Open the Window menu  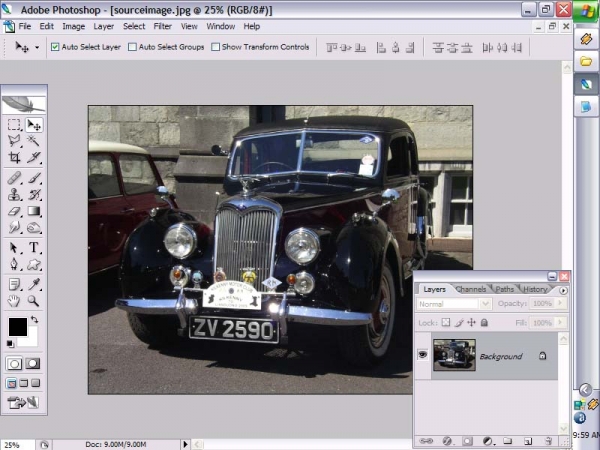click(x=221, y=26)
